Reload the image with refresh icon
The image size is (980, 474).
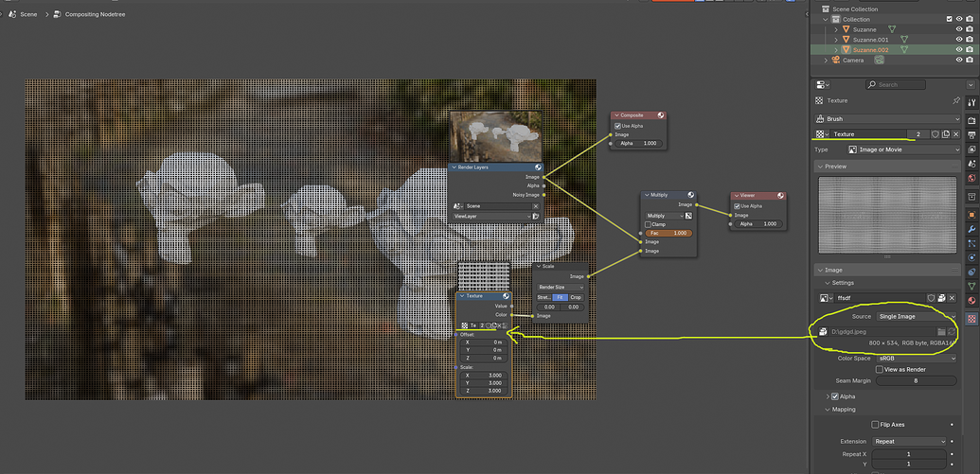tap(952, 332)
